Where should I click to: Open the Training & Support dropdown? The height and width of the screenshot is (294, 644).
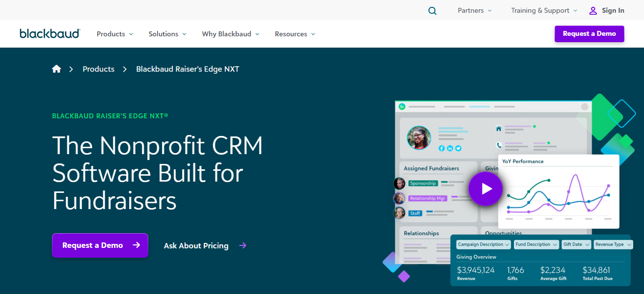tap(544, 10)
